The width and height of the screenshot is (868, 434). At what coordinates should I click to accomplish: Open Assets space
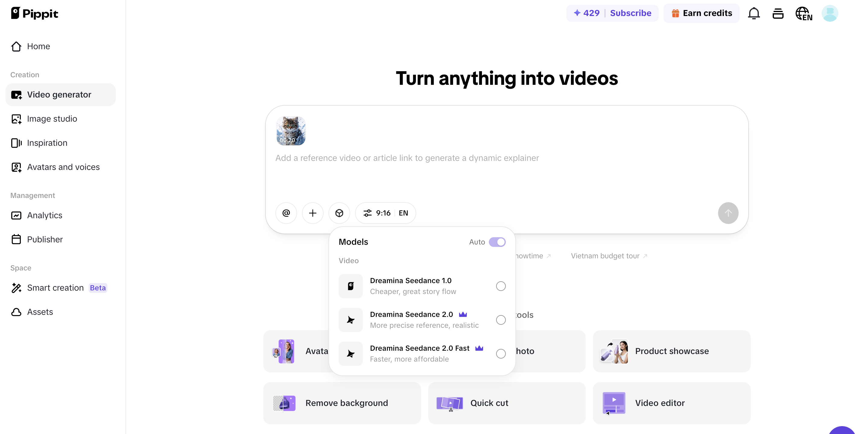pyautogui.click(x=61, y=312)
